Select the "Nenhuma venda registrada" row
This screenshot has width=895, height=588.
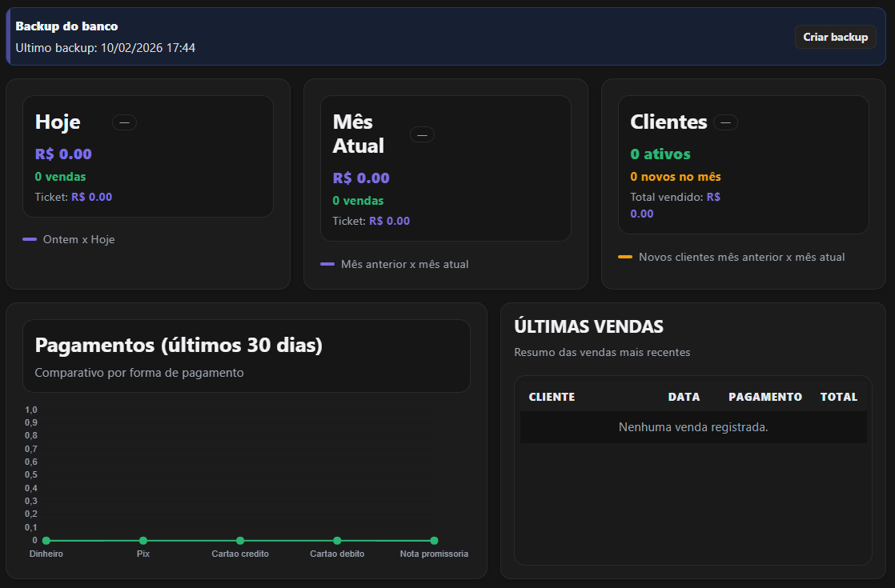tap(692, 426)
